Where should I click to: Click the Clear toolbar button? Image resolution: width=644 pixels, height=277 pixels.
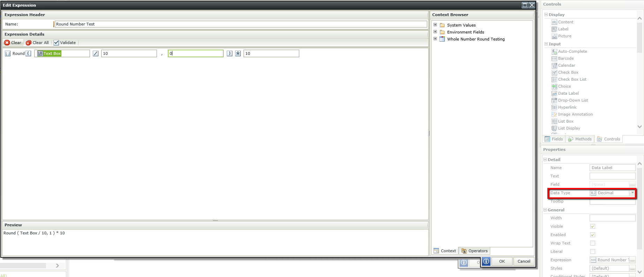tap(13, 43)
